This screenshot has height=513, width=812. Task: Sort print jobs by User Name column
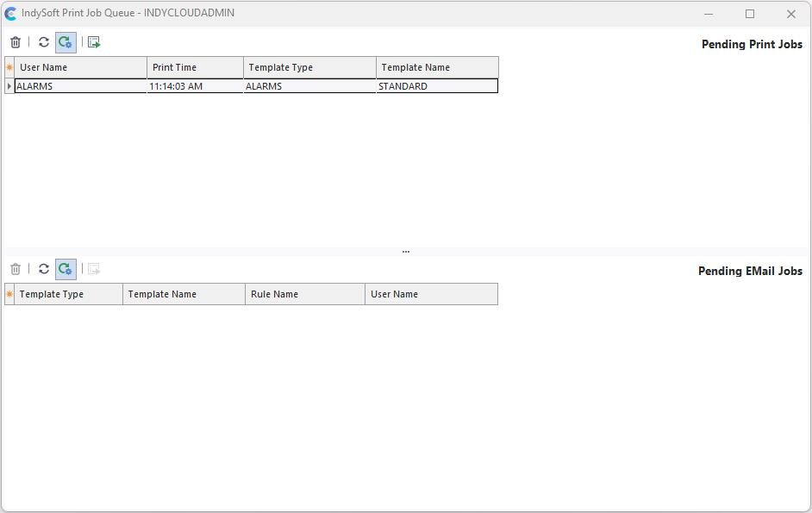click(81, 67)
